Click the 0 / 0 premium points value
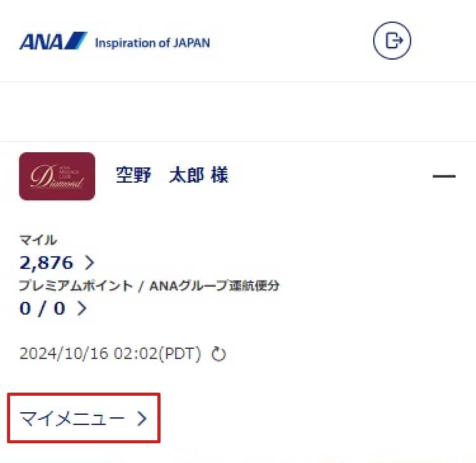 (43, 308)
